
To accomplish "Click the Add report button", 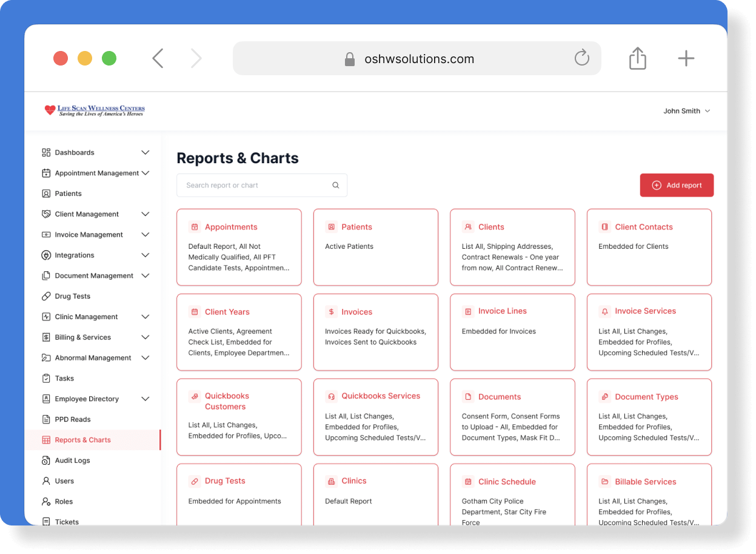I will pos(677,186).
